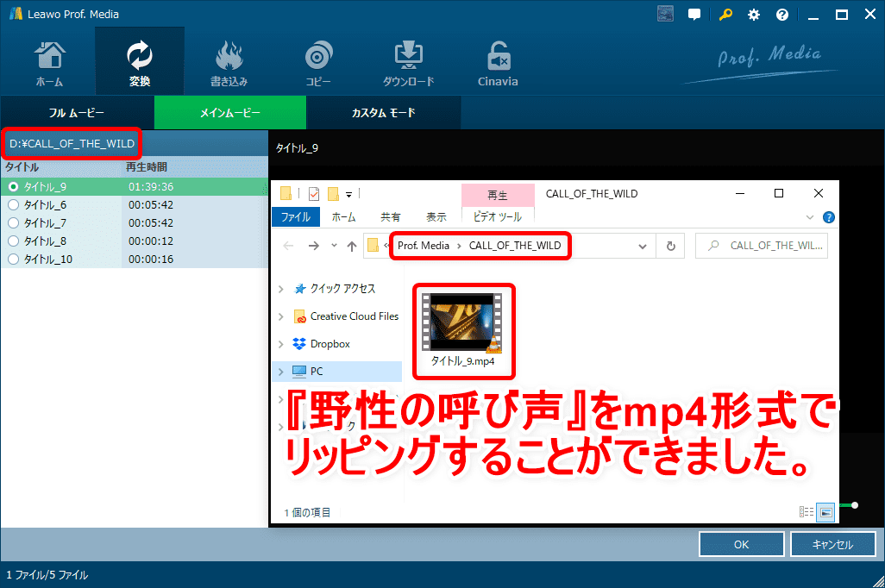
Task: Click the 00:05:42 duration of タイトル_6
Action: (151, 205)
